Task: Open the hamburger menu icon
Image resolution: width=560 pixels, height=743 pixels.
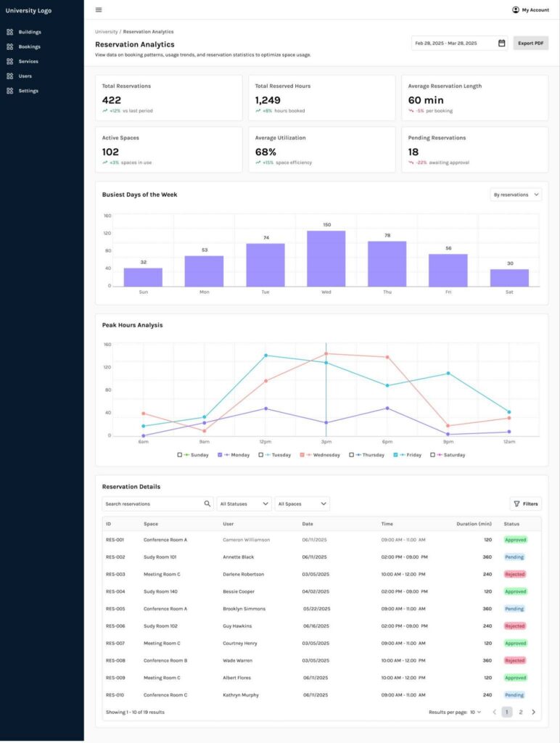Action: click(x=99, y=9)
